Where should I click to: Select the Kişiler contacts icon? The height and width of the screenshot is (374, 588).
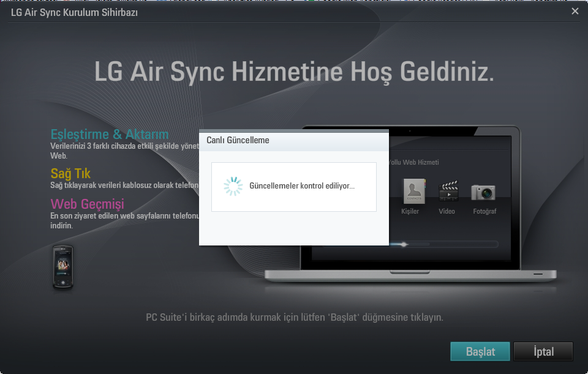[414, 191]
